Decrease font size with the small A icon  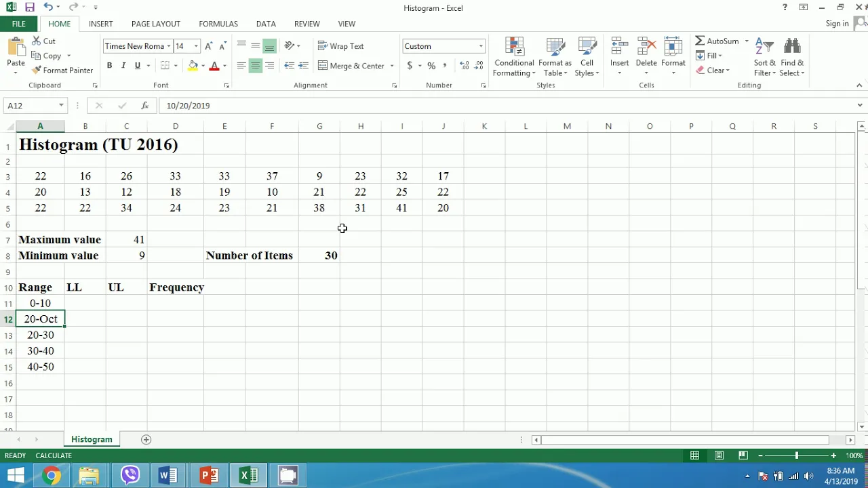pos(222,46)
